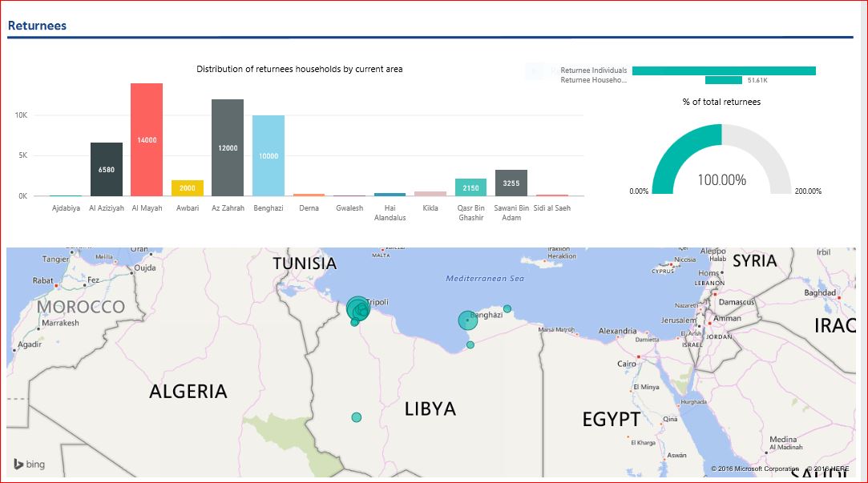Viewport: 868px width, 483px height.
Task: Click the large bubble near Tripoli
Action: click(358, 308)
